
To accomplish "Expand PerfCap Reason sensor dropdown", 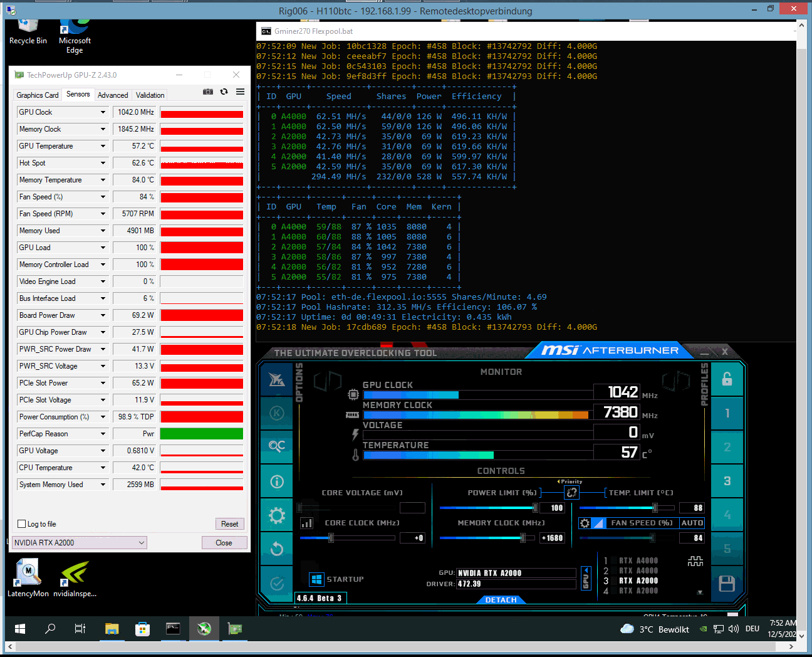I will [x=103, y=434].
